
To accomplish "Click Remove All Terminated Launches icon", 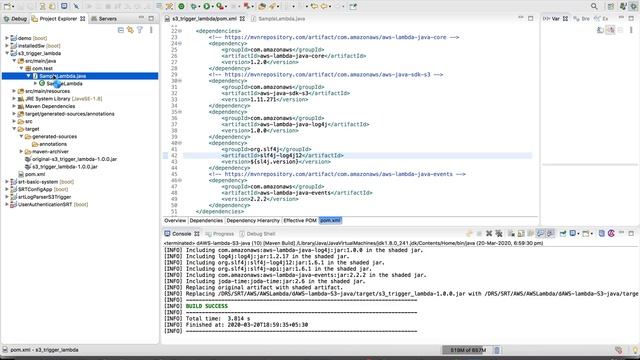I will [499, 233].
